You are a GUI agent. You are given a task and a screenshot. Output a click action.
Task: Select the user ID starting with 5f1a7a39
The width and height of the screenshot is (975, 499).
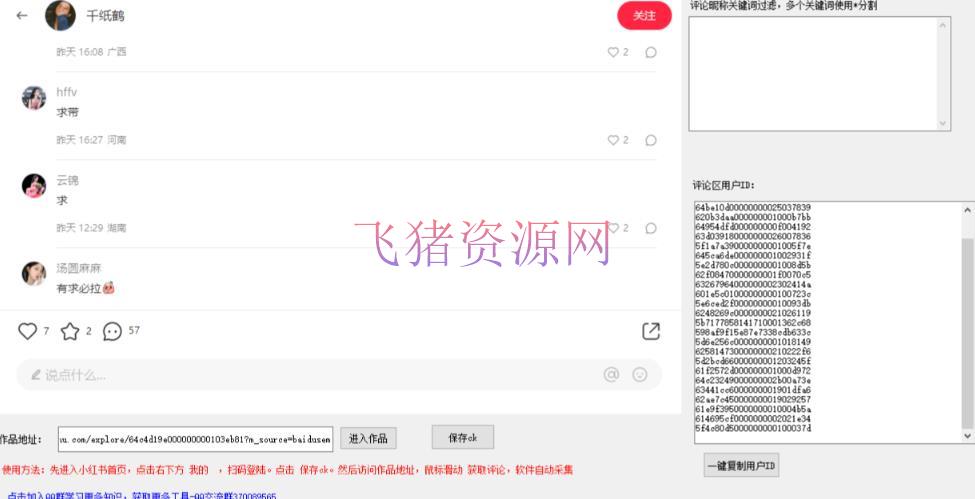(753, 246)
